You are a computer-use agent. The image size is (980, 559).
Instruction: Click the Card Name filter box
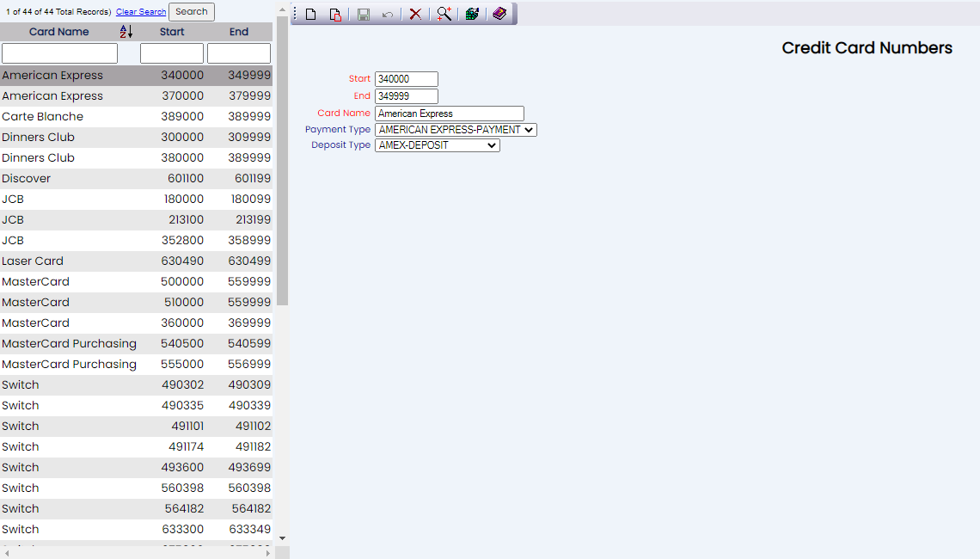[59, 53]
